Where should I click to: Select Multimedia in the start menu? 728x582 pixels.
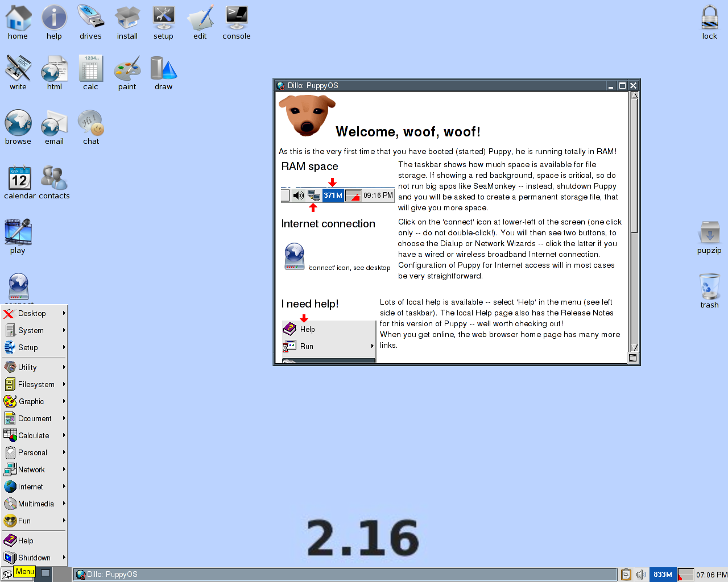click(35, 504)
